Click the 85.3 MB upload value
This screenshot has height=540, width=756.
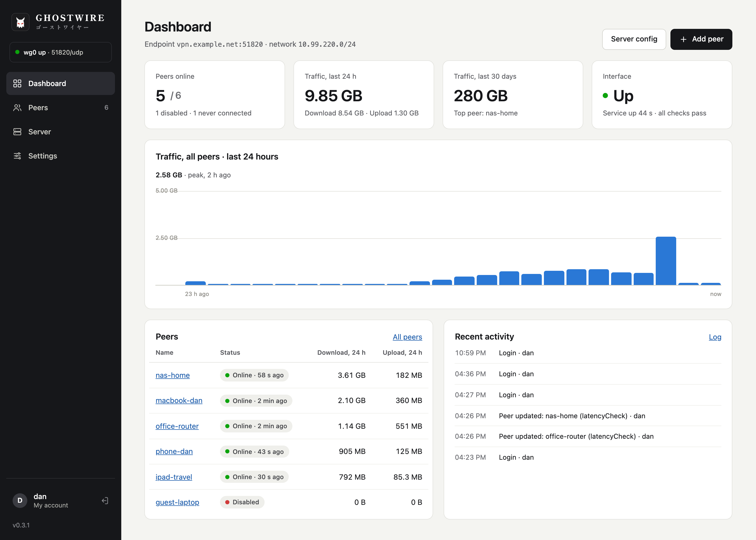[408, 477]
